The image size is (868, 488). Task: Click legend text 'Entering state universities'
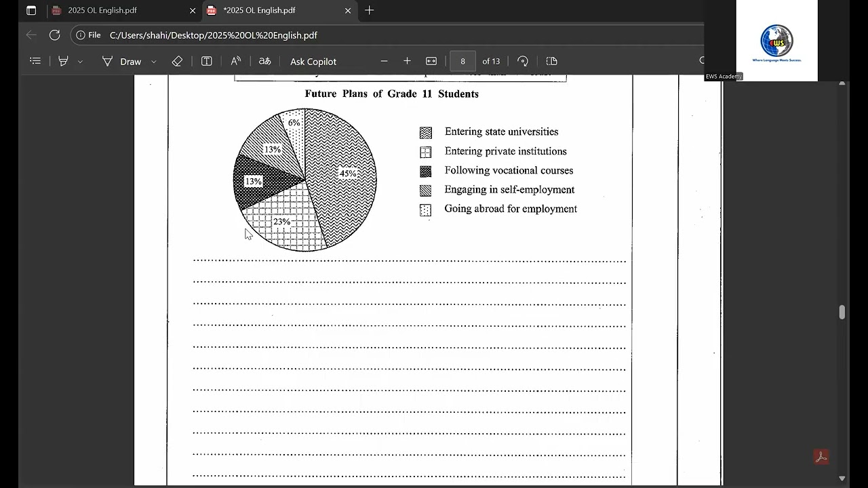pos(502,132)
